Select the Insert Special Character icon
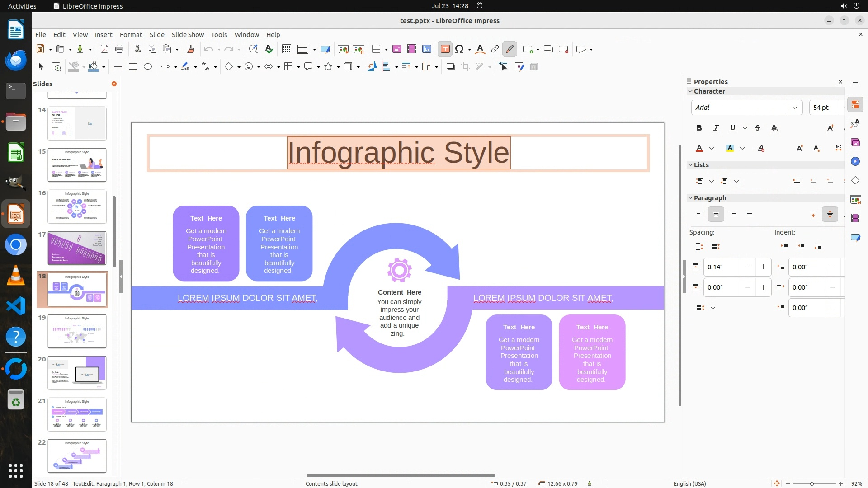868x488 pixels. click(460, 49)
